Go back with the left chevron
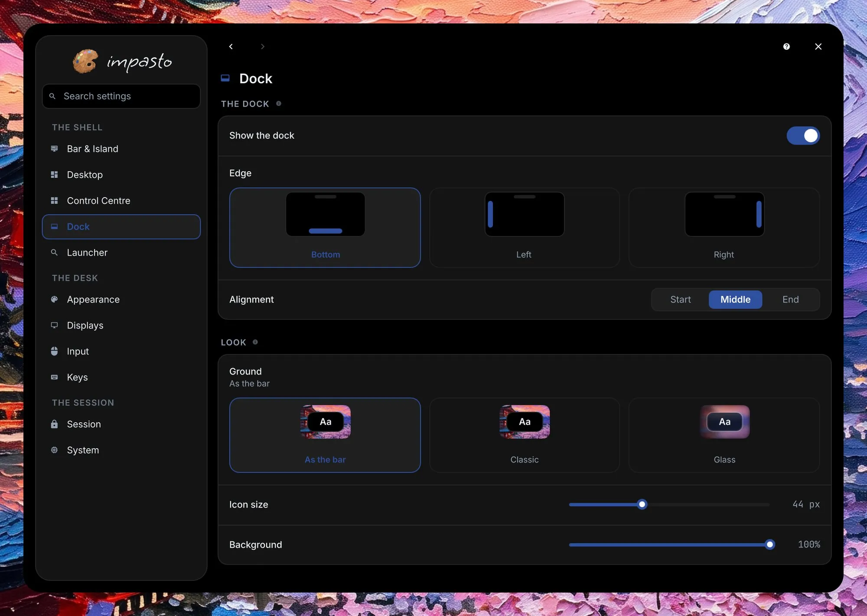Screen dimensions: 867x616 (231, 46)
